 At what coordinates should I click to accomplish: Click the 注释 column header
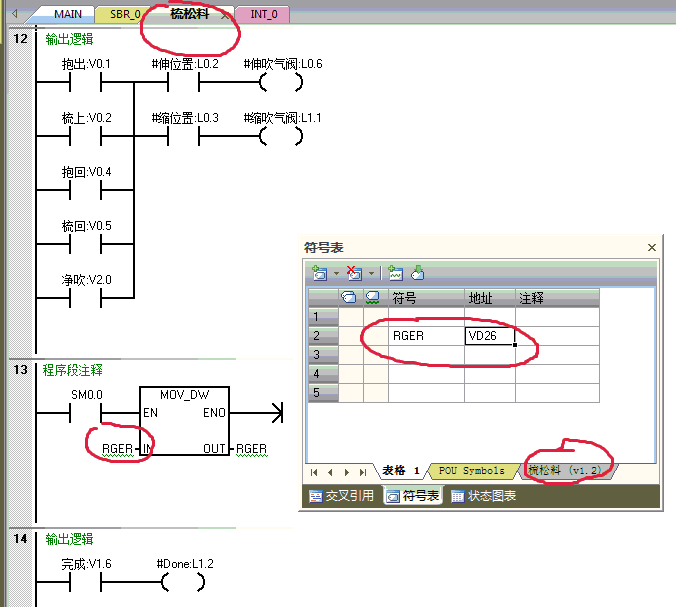point(557,298)
